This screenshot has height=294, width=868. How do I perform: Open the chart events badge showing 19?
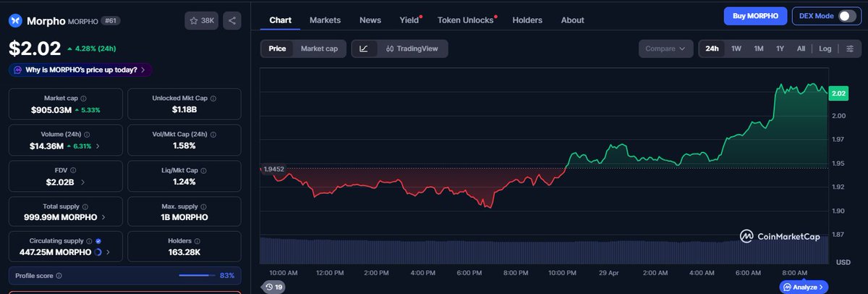pos(273,287)
